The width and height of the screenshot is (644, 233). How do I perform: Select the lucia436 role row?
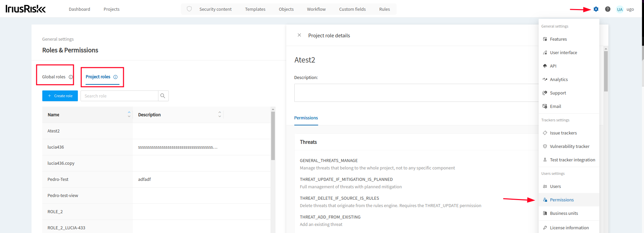[156, 147]
